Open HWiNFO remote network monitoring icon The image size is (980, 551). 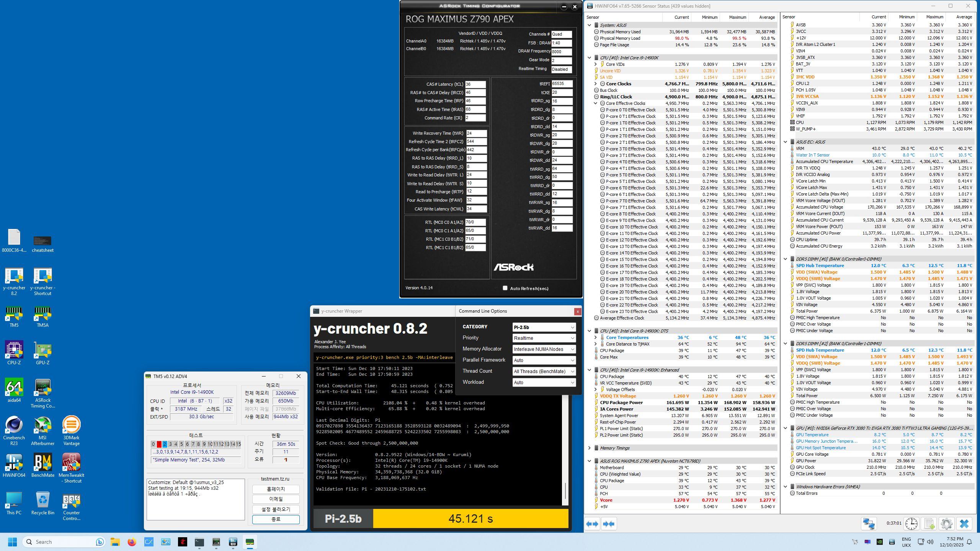point(869,523)
